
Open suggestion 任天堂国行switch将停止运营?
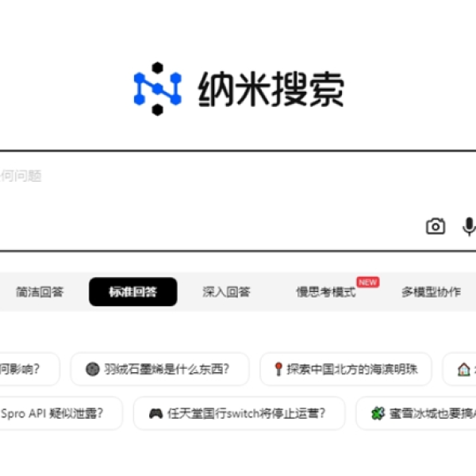pyautogui.click(x=240, y=413)
